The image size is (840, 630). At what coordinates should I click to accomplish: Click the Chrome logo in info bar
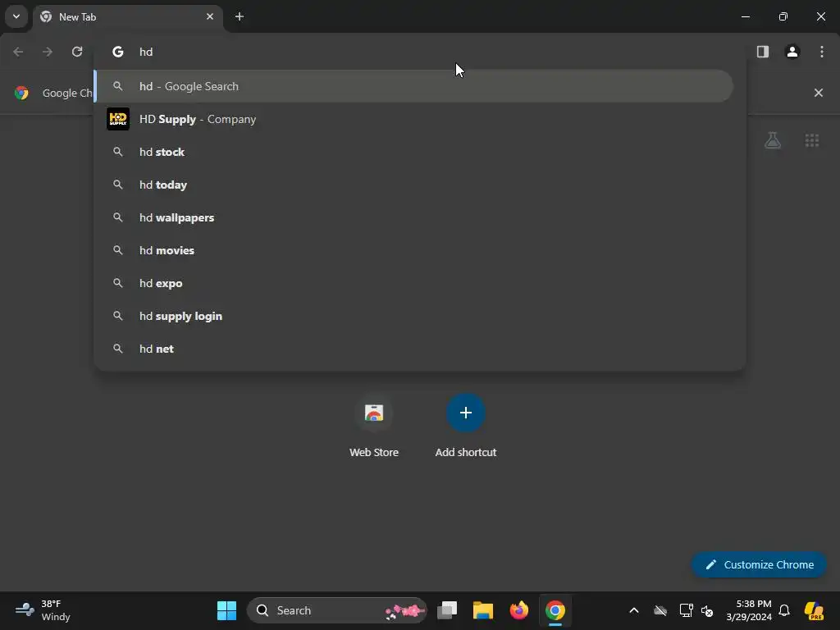click(x=21, y=93)
